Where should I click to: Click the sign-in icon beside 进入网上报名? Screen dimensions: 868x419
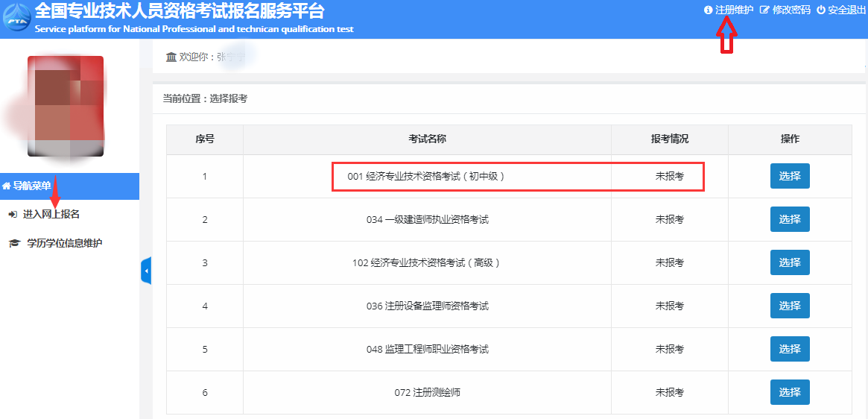pos(13,215)
